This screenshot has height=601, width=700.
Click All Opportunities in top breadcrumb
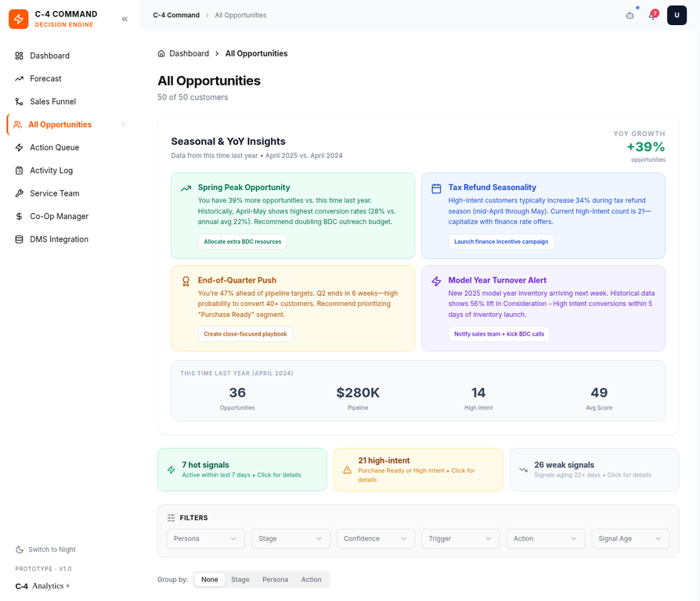click(x=240, y=15)
